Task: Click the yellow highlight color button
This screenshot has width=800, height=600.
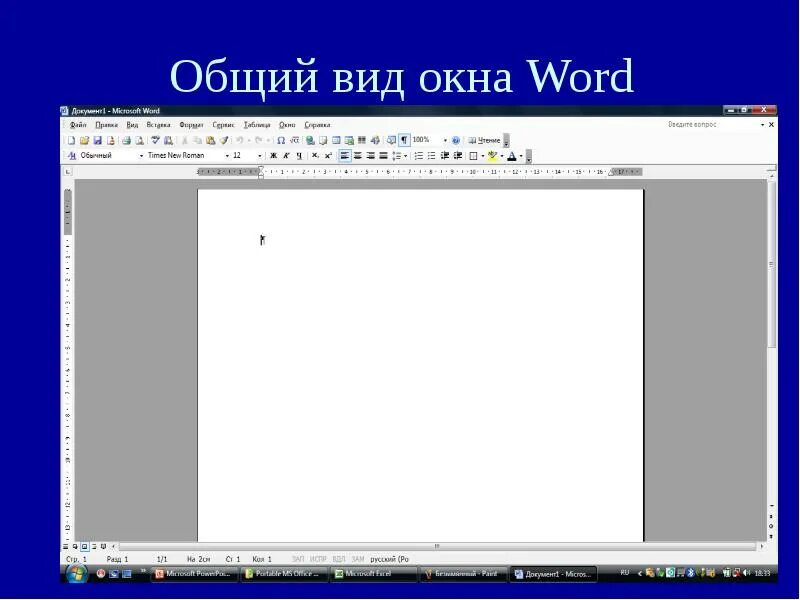Action: [x=492, y=156]
